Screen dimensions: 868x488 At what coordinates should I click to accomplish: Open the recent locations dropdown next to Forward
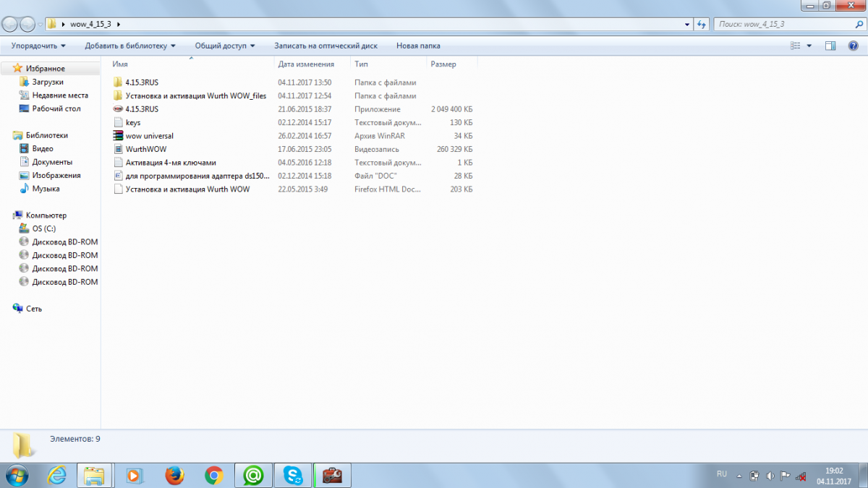[41, 25]
